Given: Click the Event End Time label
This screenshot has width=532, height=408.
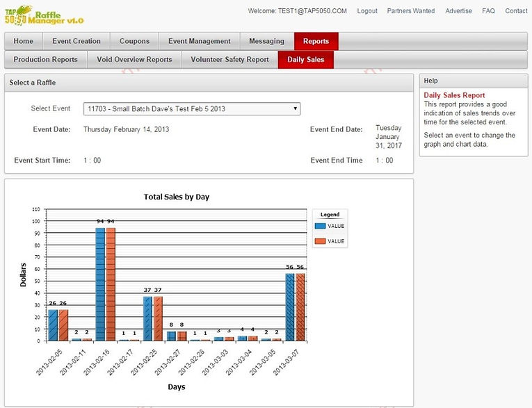Looking at the screenshot, I should (x=337, y=160).
